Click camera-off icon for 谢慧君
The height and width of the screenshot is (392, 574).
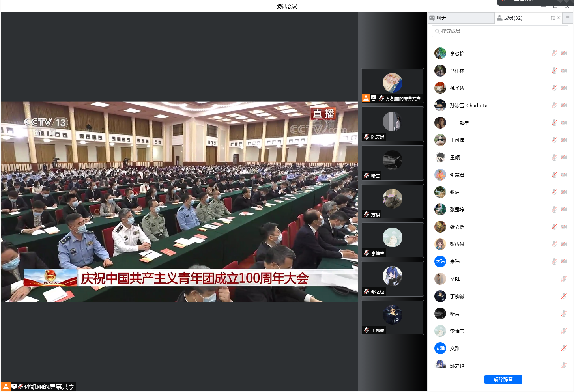coord(564,175)
